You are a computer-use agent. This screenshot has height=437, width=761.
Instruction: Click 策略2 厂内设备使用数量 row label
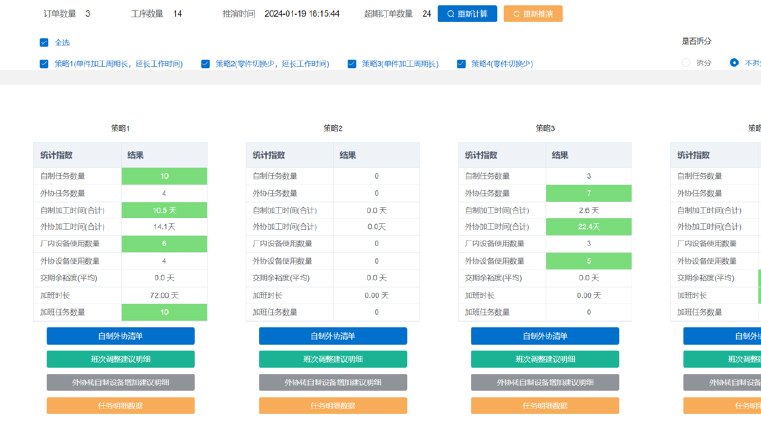pyautogui.click(x=282, y=244)
